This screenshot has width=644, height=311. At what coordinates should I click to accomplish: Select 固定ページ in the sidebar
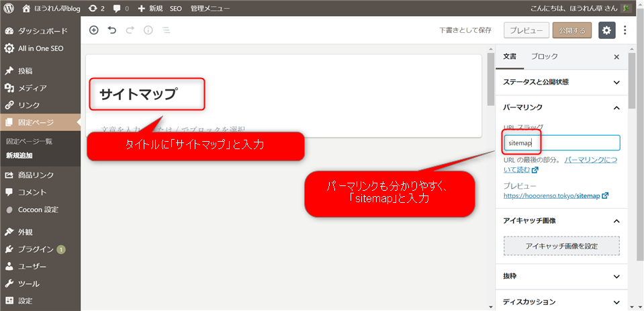pos(40,122)
